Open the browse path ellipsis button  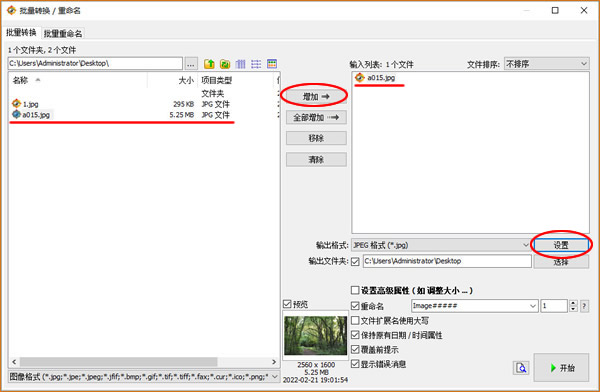[191, 64]
